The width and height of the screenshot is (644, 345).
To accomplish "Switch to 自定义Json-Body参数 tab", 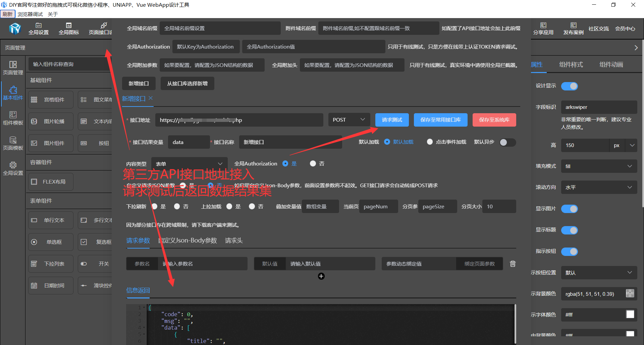I will (x=187, y=240).
